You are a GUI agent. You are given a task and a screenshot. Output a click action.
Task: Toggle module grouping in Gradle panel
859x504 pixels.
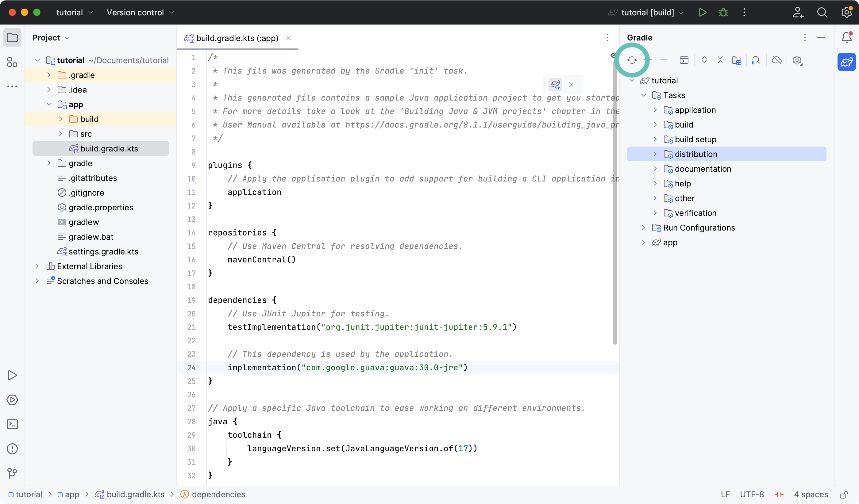pyautogui.click(x=736, y=60)
